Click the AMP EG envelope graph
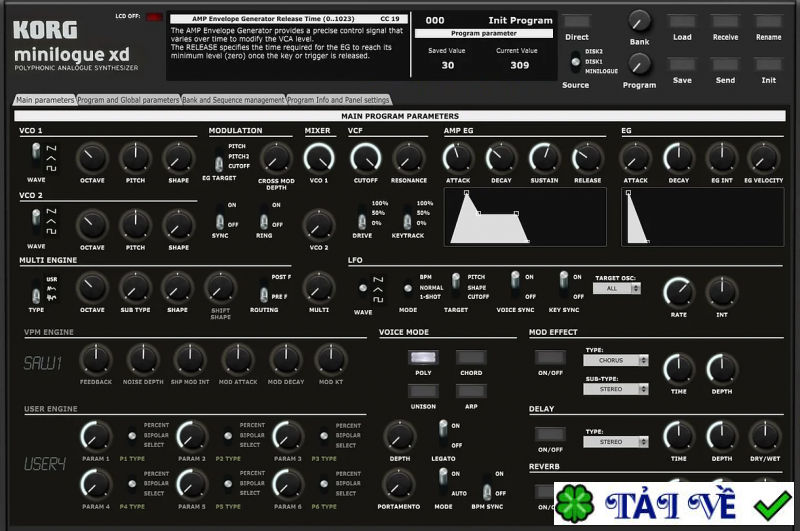 coord(525,217)
